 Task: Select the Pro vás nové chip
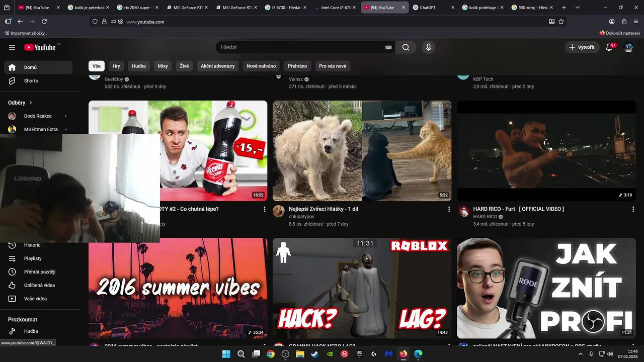coord(333,66)
